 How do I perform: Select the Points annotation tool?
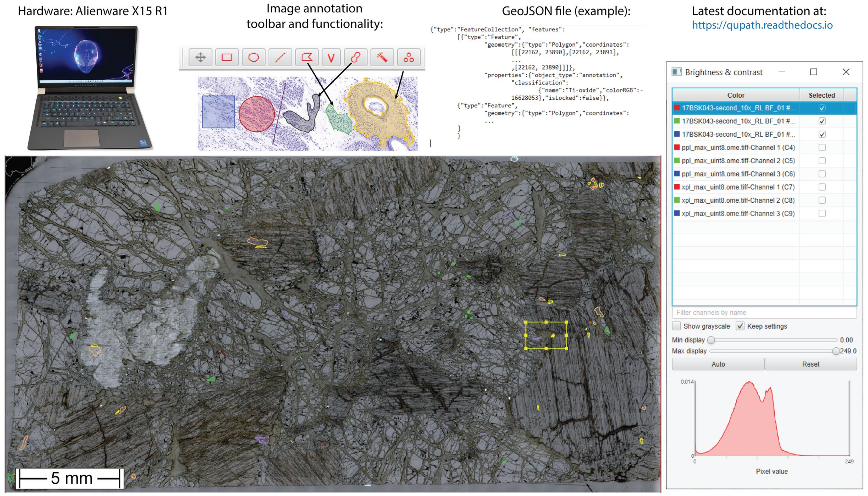pyautogui.click(x=409, y=57)
